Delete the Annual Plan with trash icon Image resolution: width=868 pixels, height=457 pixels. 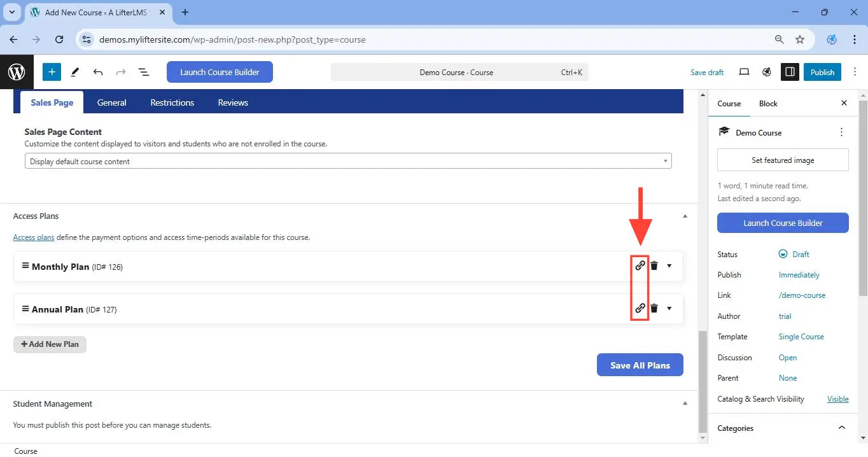(x=654, y=308)
